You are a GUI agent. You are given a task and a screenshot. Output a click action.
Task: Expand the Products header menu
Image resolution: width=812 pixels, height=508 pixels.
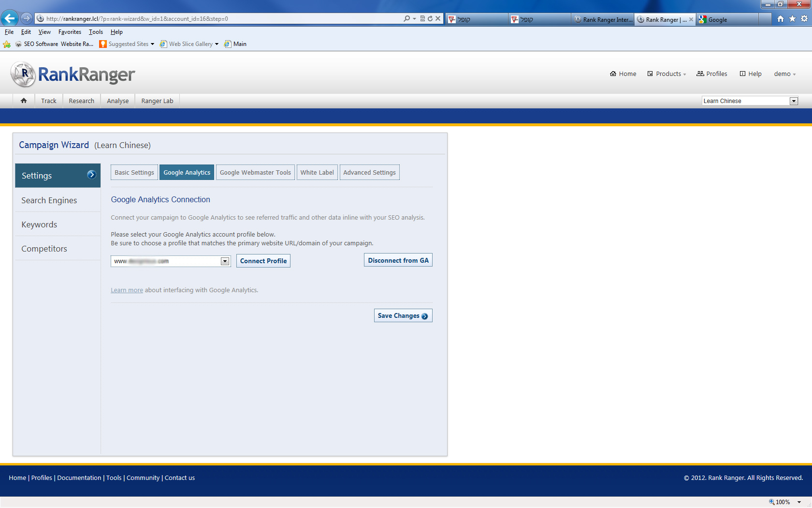667,74
